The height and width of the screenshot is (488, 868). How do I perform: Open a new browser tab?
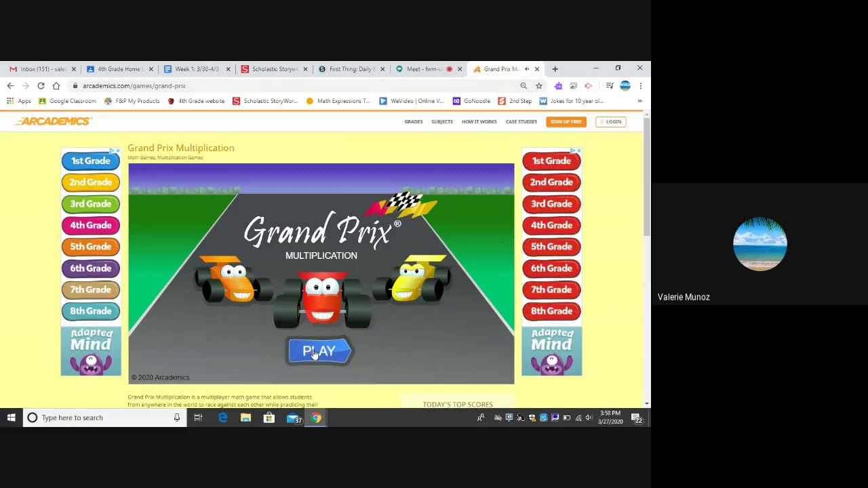click(555, 69)
